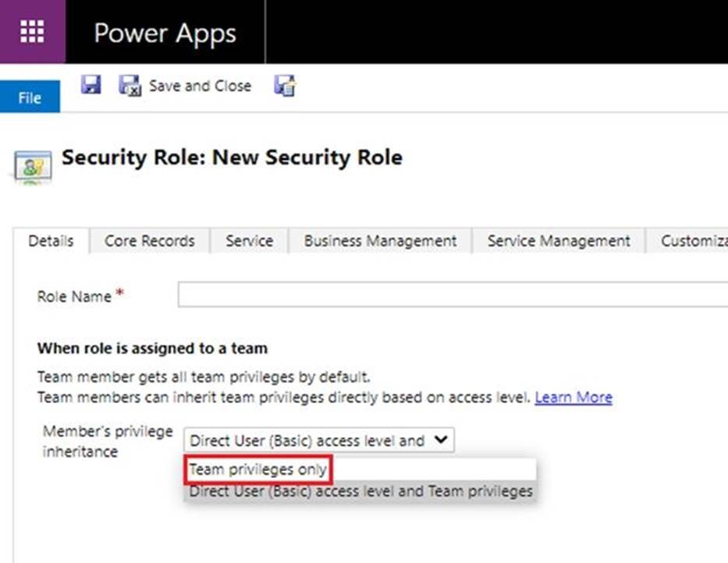Click the toolbar icon right of Save and Close
The image size is (728, 563).
285,86
